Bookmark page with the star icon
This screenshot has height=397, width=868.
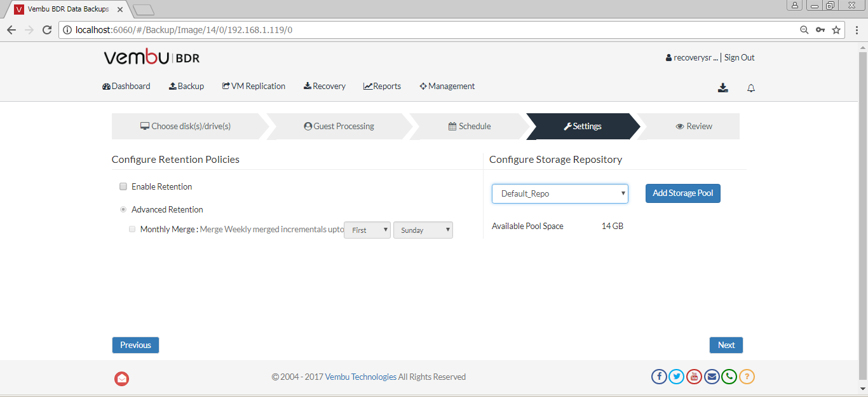[836, 30]
